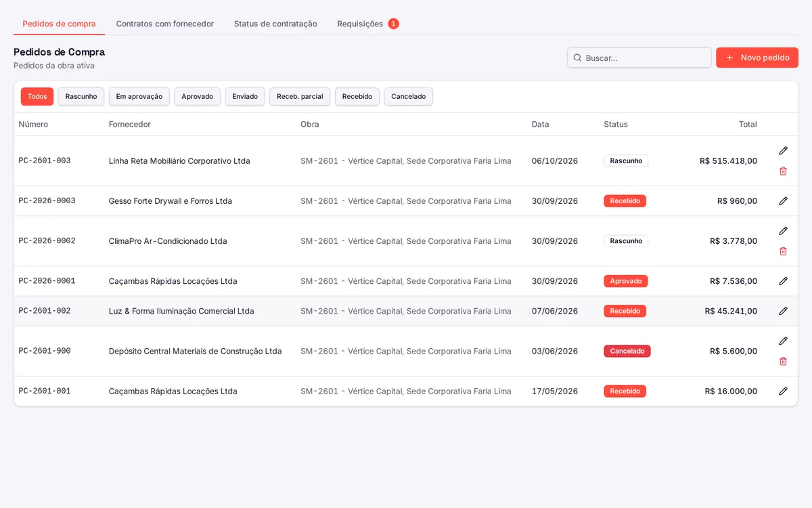Create a new order with Novo pedido
This screenshot has width=812, height=508.
pos(757,58)
